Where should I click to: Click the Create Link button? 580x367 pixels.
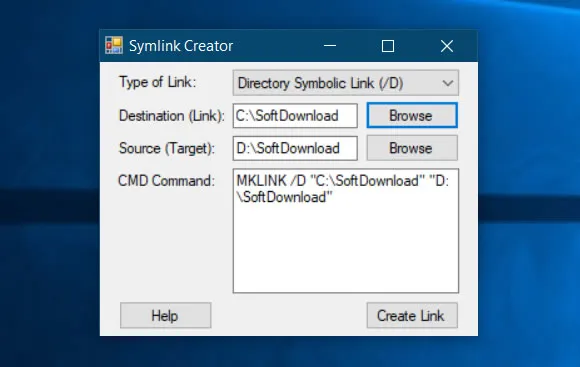412,316
